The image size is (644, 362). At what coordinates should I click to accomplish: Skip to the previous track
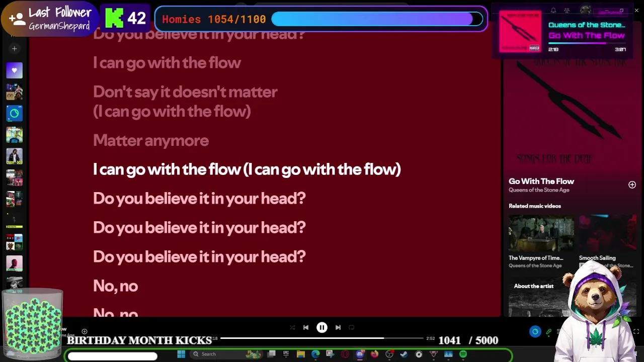coord(306,327)
